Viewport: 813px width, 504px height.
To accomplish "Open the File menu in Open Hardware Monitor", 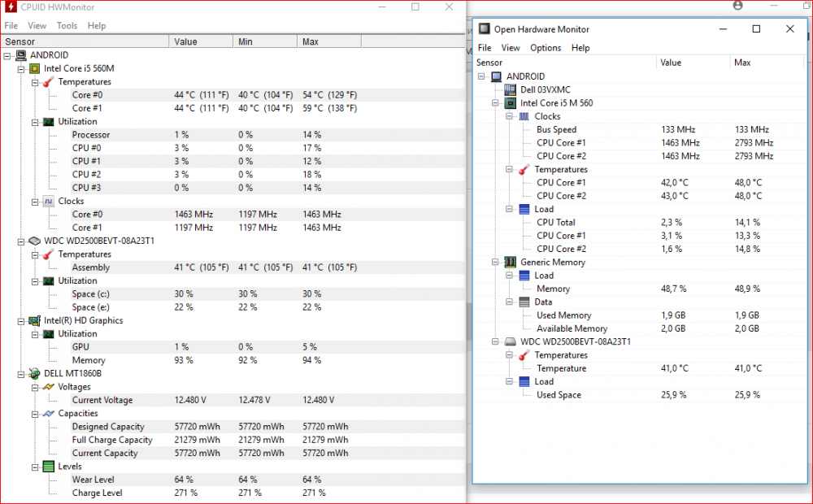I will [x=485, y=48].
